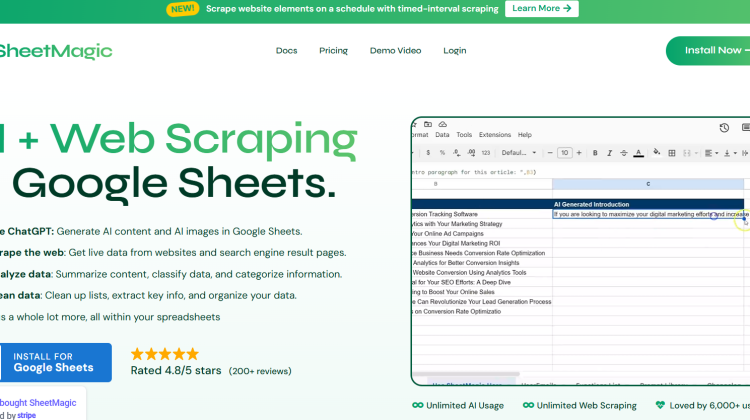Viewport: 750px width, 420px height.
Task: Click the AI Generated Introduction header cell
Action: [648, 204]
